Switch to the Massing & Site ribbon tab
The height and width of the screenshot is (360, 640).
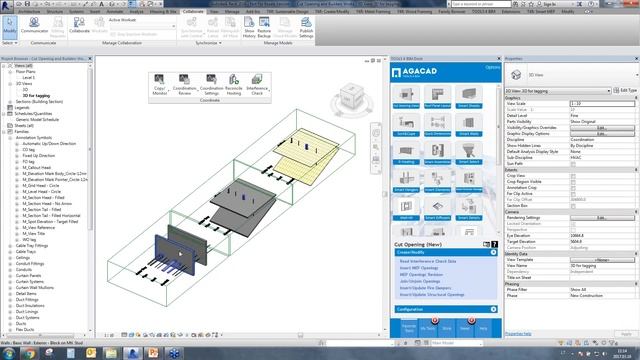(x=163, y=12)
